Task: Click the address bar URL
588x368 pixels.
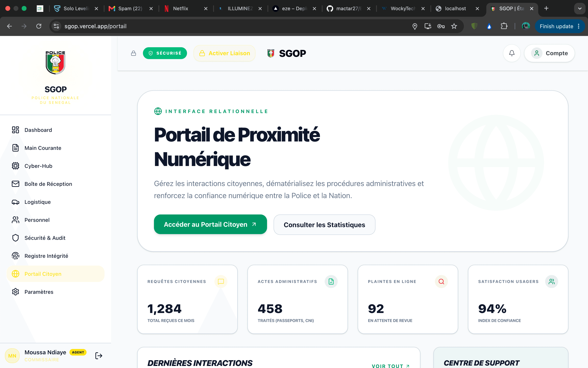Action: tap(96, 26)
